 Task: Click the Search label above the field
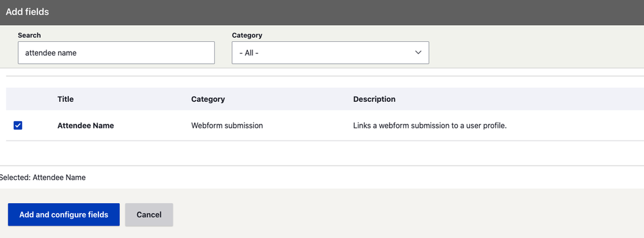click(x=29, y=35)
